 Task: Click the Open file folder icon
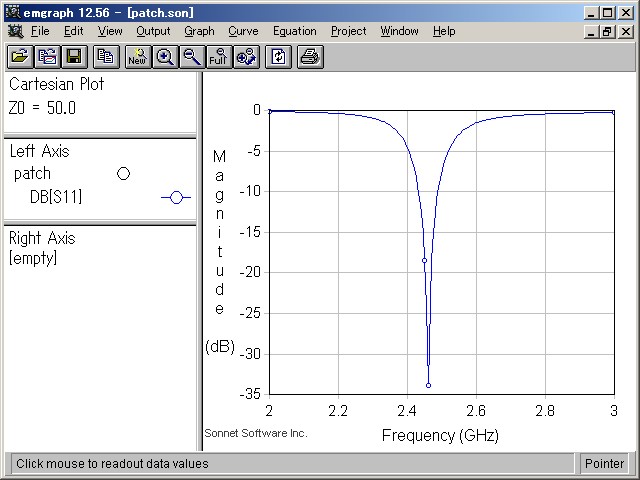coord(20,57)
